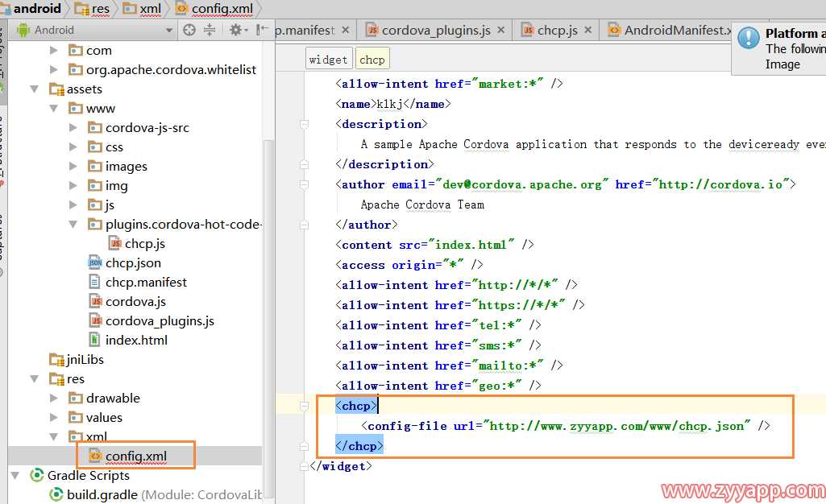Click the allow-intent geo line

click(x=438, y=386)
